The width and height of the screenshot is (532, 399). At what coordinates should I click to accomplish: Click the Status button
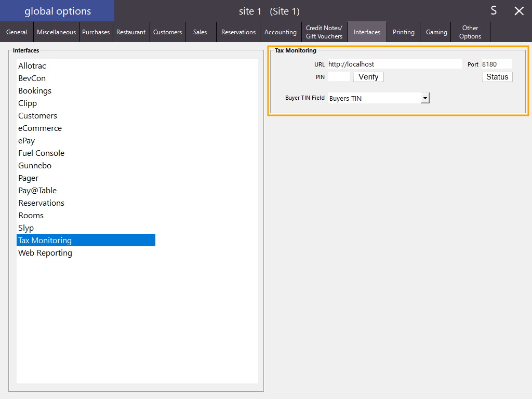point(497,77)
